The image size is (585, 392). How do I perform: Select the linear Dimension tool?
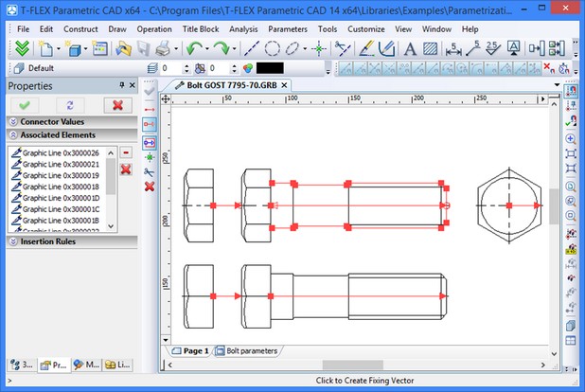[453, 48]
